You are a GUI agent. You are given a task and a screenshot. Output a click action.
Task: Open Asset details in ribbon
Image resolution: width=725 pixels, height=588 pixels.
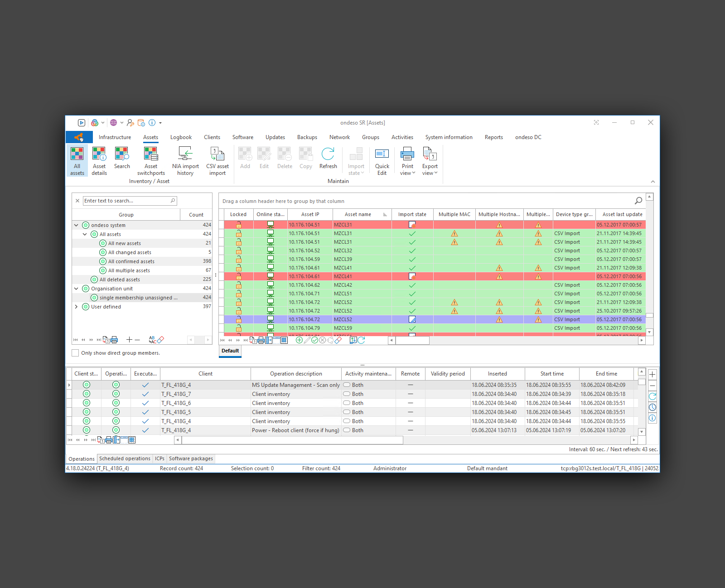click(x=99, y=161)
